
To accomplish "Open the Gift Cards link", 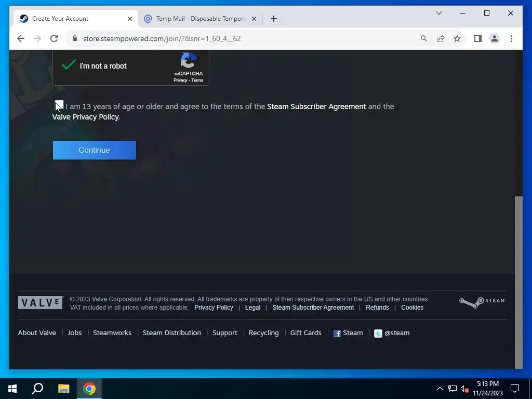I will pyautogui.click(x=305, y=333).
